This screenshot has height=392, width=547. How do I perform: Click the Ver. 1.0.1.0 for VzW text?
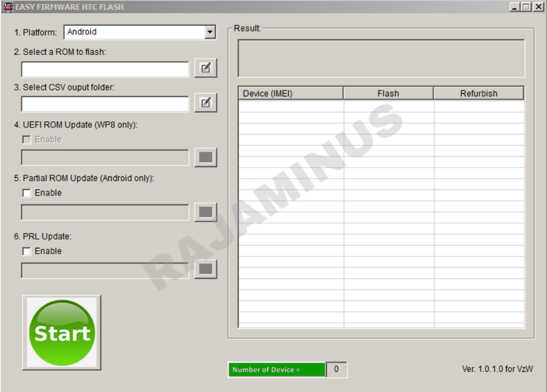pyautogui.click(x=497, y=369)
